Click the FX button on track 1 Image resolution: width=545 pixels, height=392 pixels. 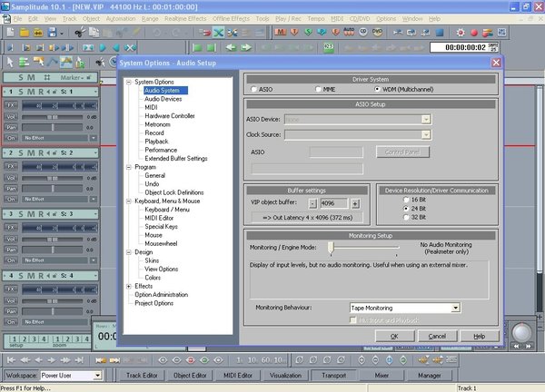[12, 104]
